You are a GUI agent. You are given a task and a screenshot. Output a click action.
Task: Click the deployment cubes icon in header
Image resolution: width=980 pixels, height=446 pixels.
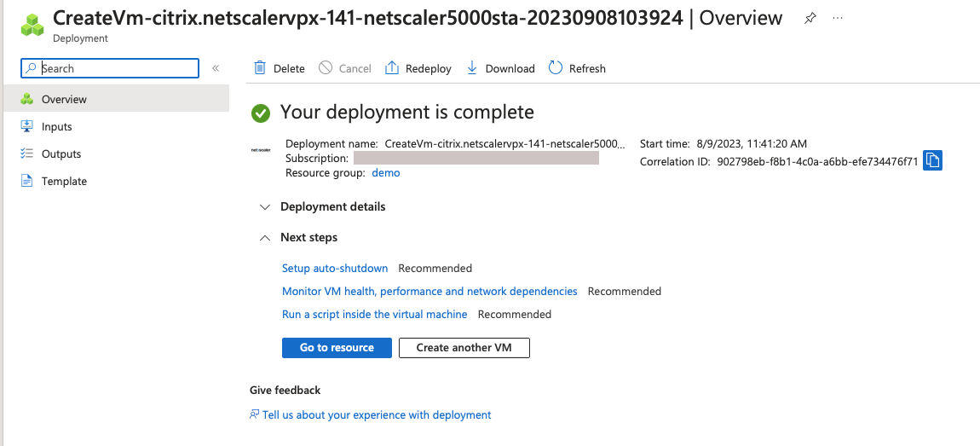click(32, 25)
